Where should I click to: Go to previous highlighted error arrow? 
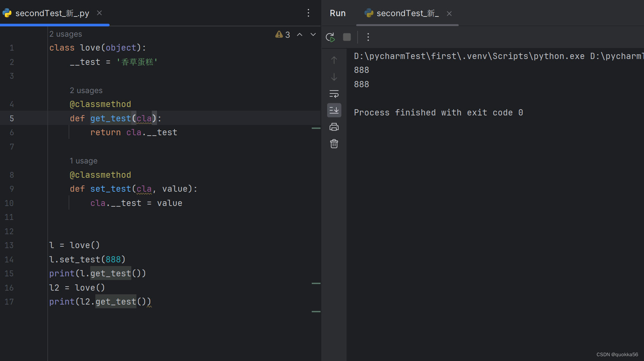coord(300,34)
